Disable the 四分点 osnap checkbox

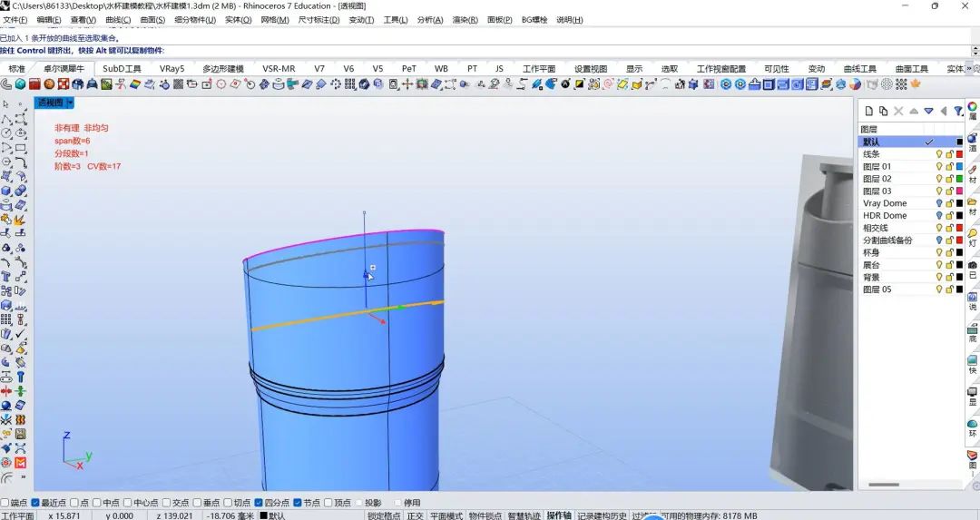259,503
